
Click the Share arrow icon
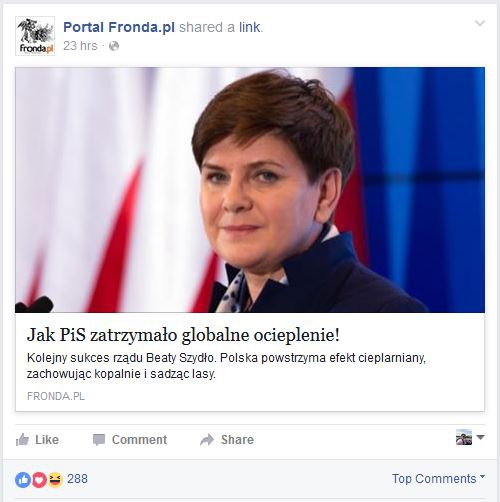(207, 440)
